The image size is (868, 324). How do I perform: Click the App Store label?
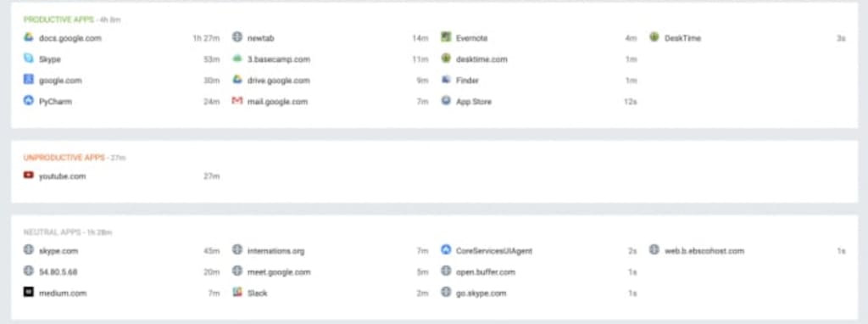coord(474,102)
